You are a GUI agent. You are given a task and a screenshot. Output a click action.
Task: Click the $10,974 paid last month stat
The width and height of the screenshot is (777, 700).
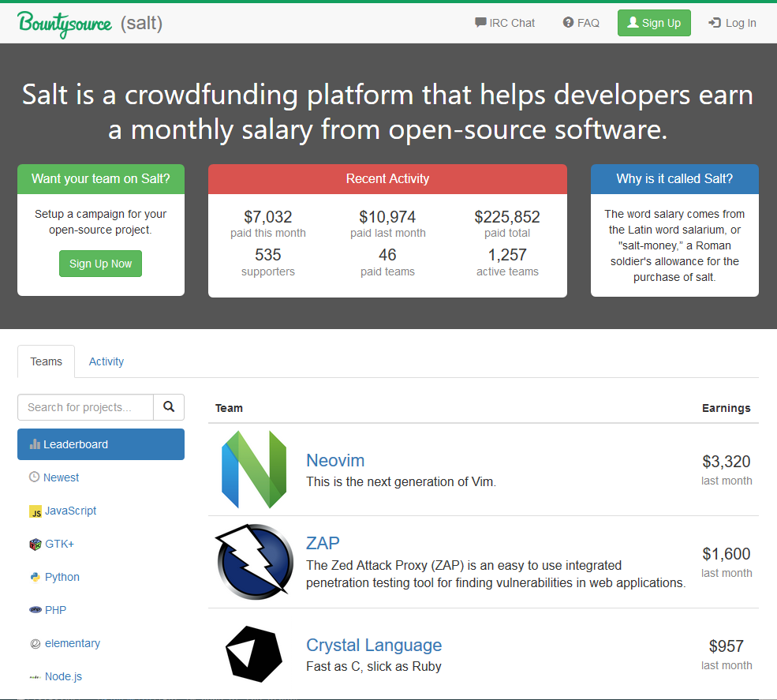pyautogui.click(x=387, y=223)
